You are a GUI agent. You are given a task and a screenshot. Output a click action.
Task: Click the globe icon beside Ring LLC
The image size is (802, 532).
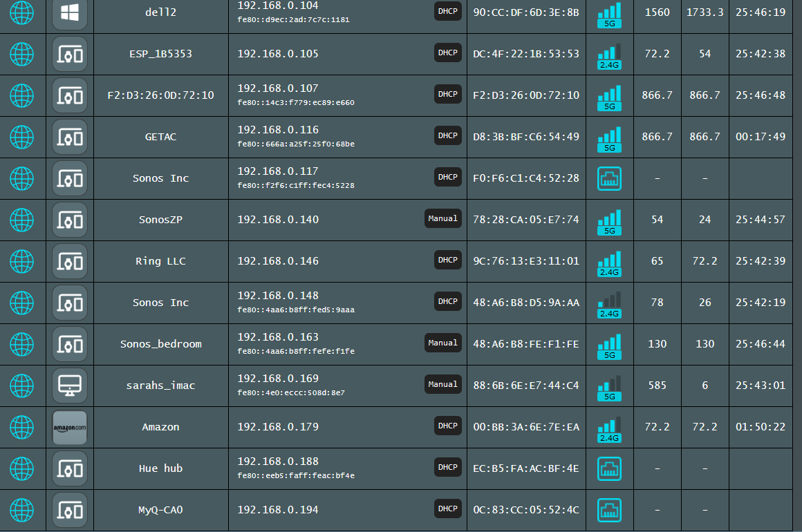click(22, 261)
